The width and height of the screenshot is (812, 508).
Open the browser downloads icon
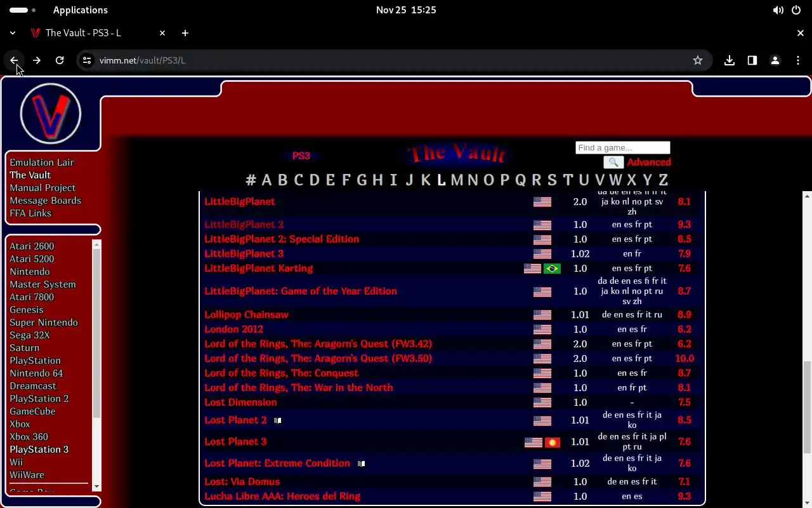pos(730,60)
